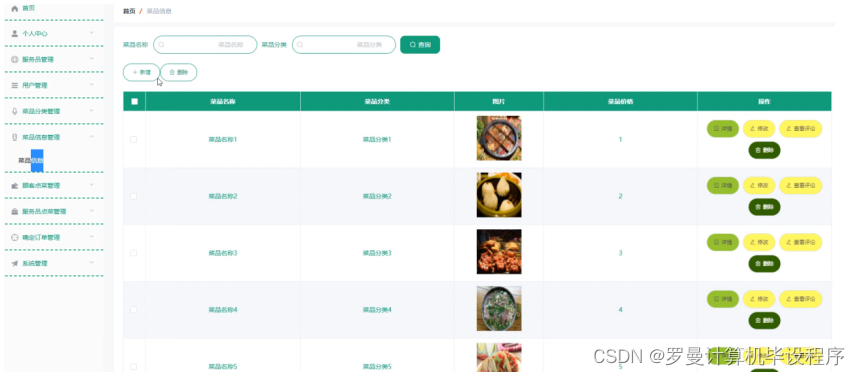Click the 菜品分类2 cell text

[x=377, y=196]
